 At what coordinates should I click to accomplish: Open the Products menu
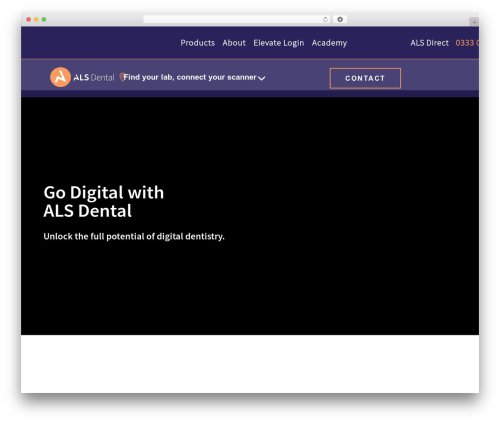[198, 43]
